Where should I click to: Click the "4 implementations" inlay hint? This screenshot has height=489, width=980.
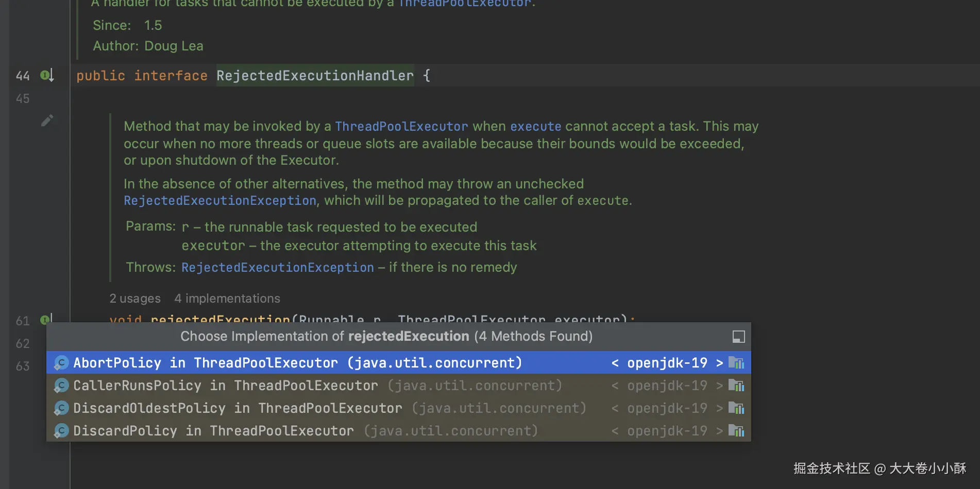[227, 299]
